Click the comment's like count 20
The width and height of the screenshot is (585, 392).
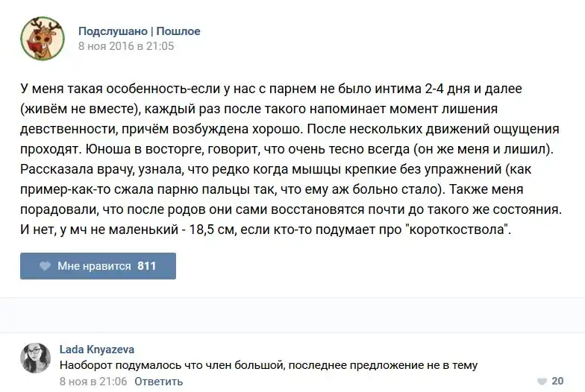click(x=557, y=381)
